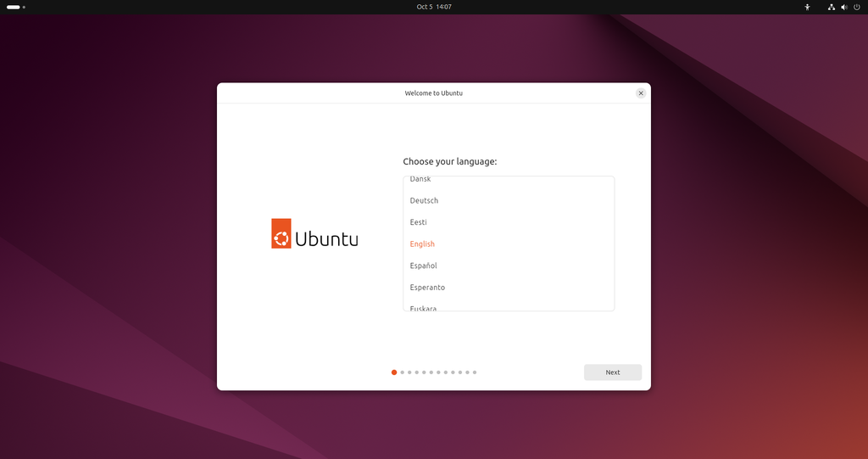
Task: Click the active orange page indicator dot
Action: click(394, 372)
